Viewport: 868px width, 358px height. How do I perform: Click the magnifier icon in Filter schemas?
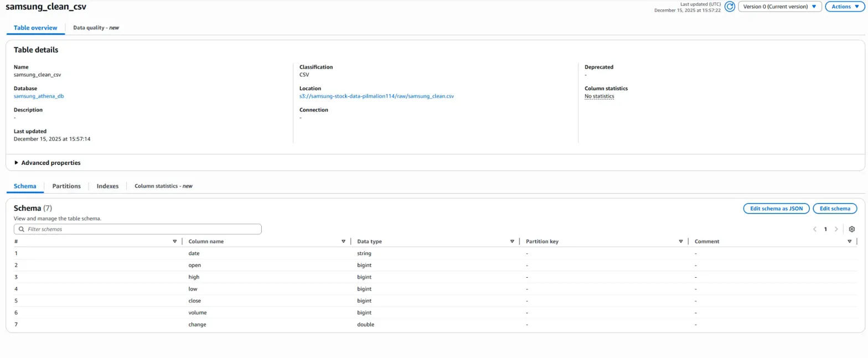pos(22,229)
